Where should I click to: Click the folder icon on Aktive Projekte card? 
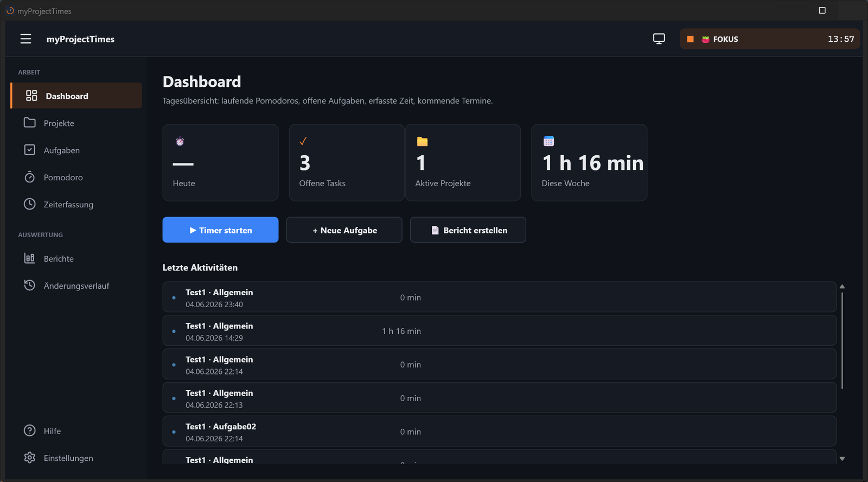click(422, 142)
